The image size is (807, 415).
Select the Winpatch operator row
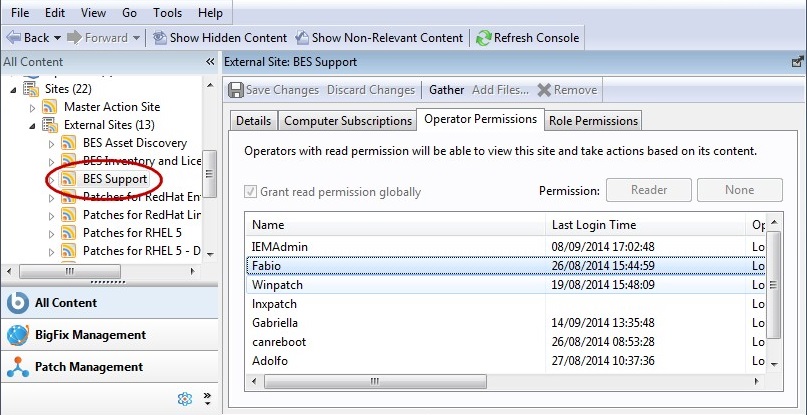pyautogui.click(x=505, y=285)
